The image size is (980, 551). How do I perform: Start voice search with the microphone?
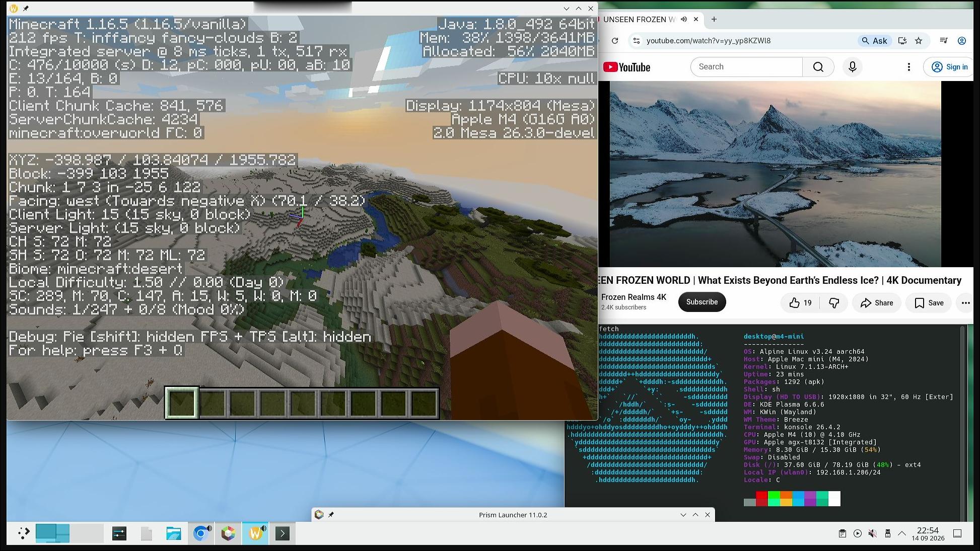point(853,67)
